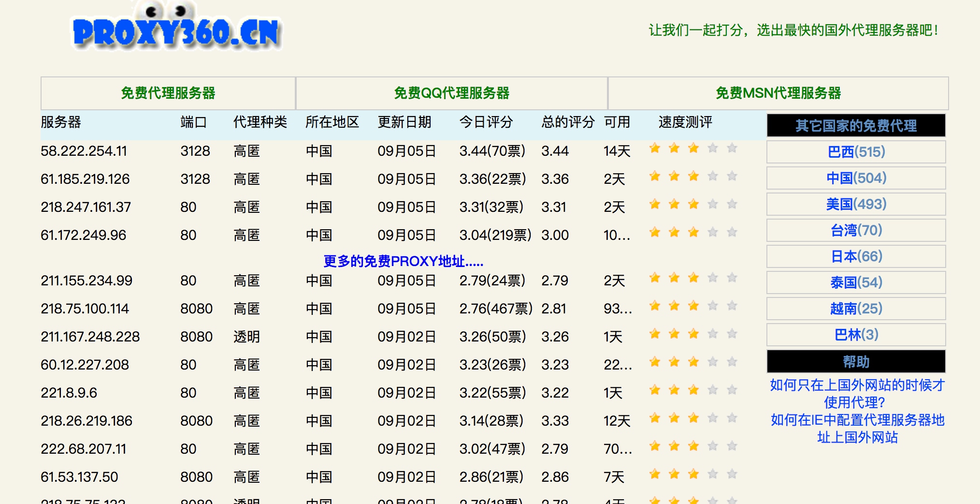Click score 3.44(70票) in first row
The height and width of the screenshot is (504, 980).
(492, 151)
